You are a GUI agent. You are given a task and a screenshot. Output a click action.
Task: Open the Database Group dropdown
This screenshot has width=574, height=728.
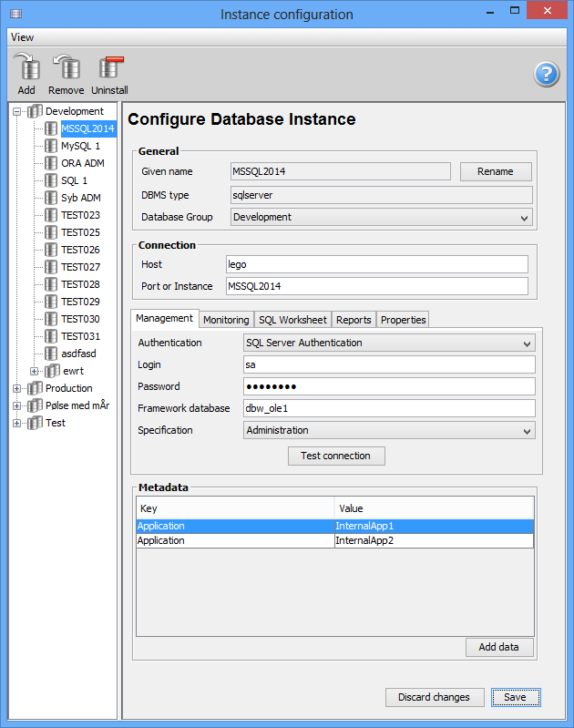[381, 218]
